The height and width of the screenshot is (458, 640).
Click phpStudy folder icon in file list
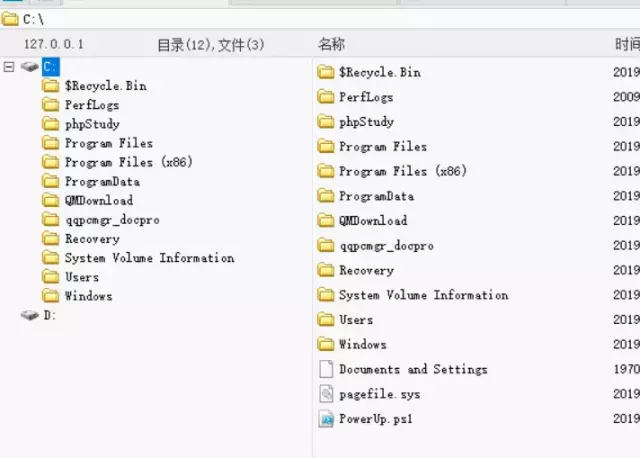pos(326,122)
